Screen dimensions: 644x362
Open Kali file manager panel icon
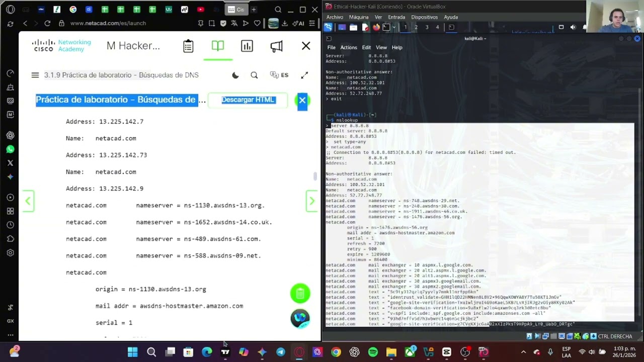point(353,27)
